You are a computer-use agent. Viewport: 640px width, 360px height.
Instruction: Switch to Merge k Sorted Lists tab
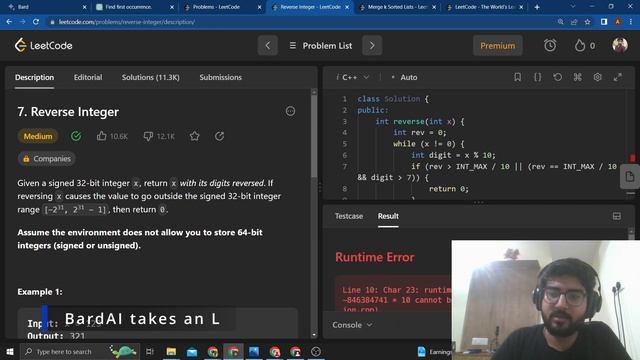[397, 7]
